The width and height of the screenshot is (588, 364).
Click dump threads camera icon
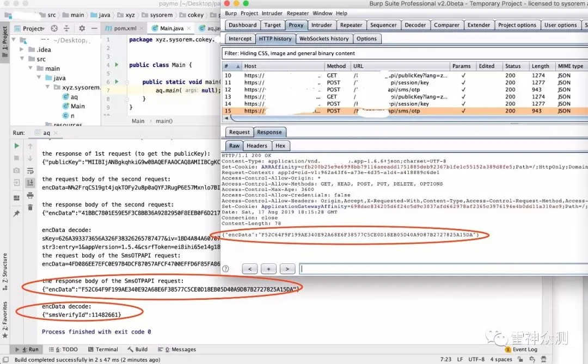16,170
